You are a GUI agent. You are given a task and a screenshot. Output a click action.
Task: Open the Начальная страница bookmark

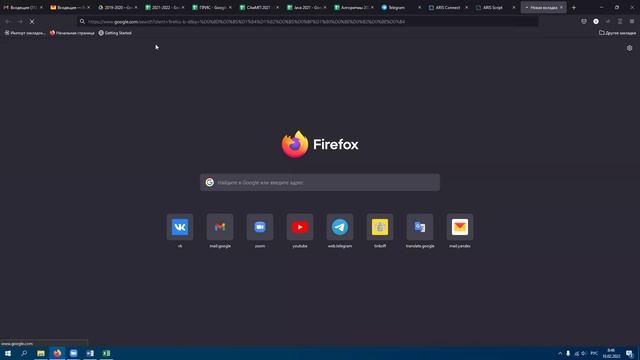[x=72, y=33]
